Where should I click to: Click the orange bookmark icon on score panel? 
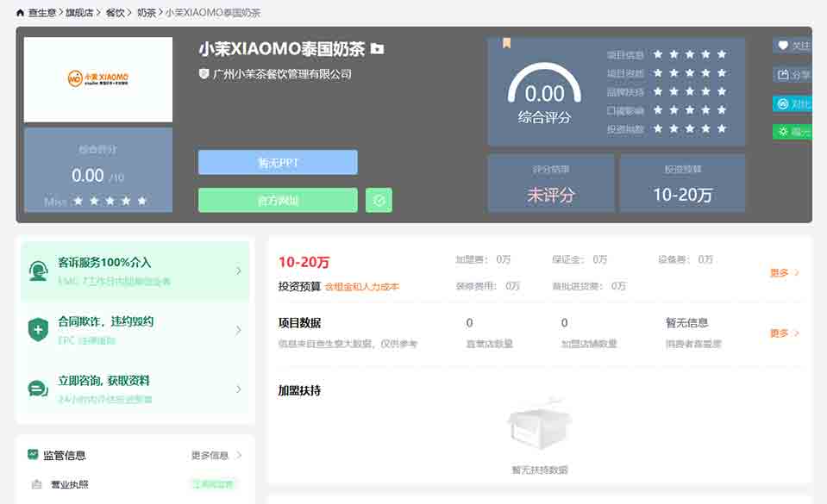(507, 43)
